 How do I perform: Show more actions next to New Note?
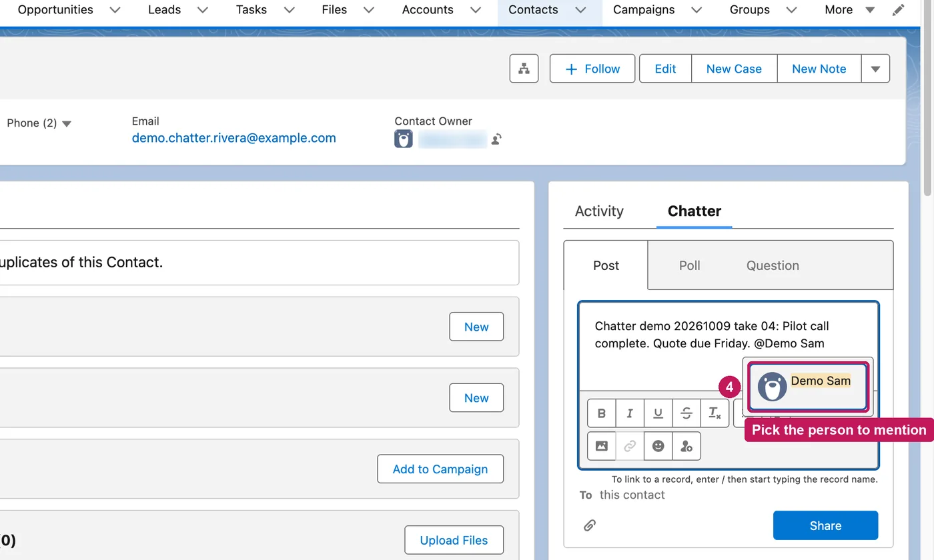[875, 69]
